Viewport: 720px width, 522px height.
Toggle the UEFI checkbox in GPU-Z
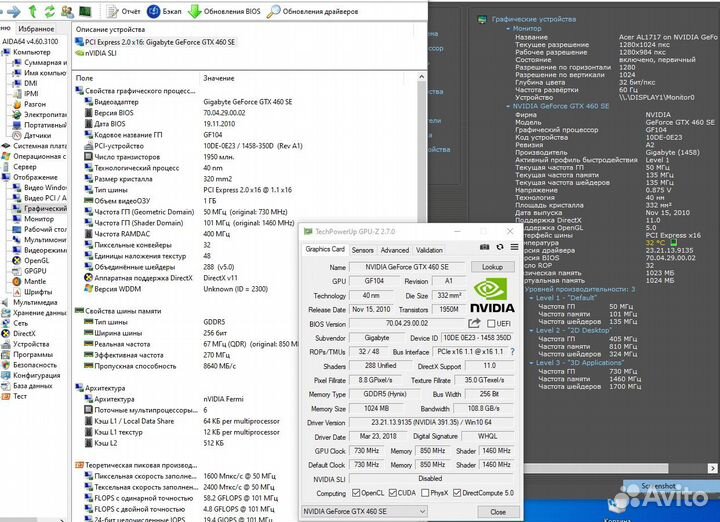[491, 324]
